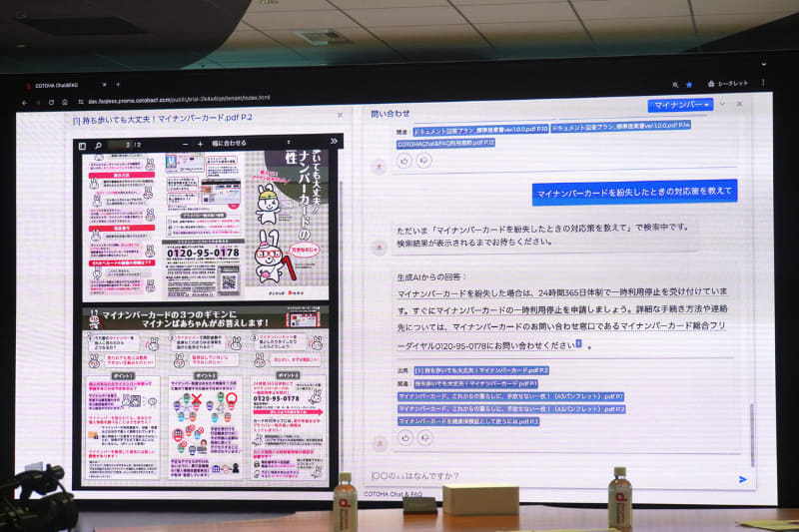
Task: Click the bot avatar beside AI answer
Action: tap(380, 443)
